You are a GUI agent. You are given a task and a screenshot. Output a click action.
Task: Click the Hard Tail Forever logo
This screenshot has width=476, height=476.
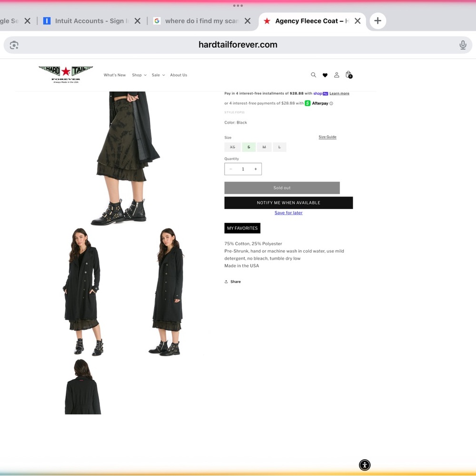[x=66, y=75]
